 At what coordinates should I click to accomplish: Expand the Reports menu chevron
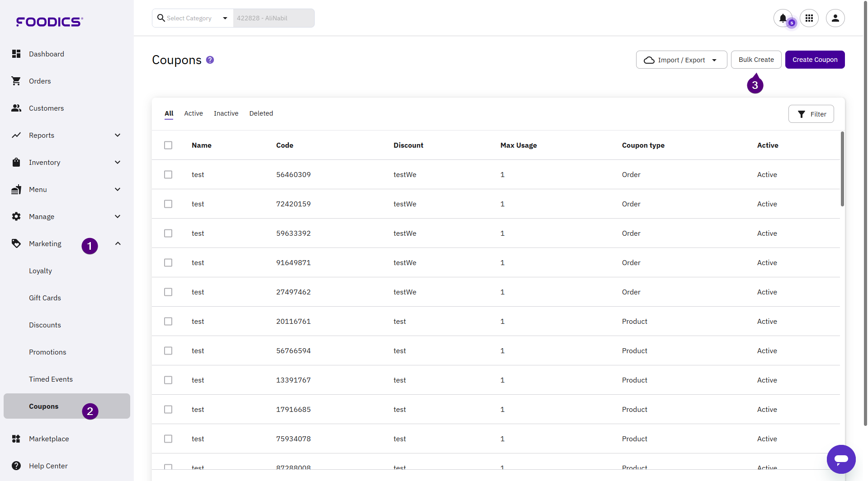(x=118, y=135)
